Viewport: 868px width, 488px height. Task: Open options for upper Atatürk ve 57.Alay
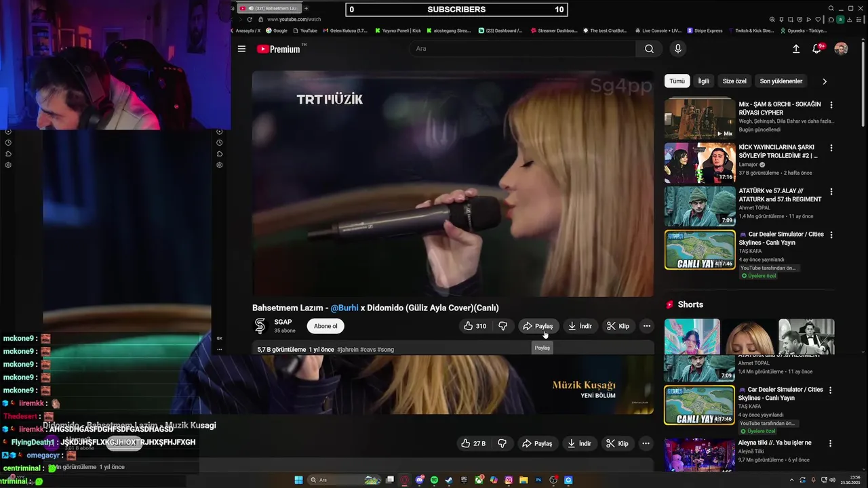pos(831,192)
